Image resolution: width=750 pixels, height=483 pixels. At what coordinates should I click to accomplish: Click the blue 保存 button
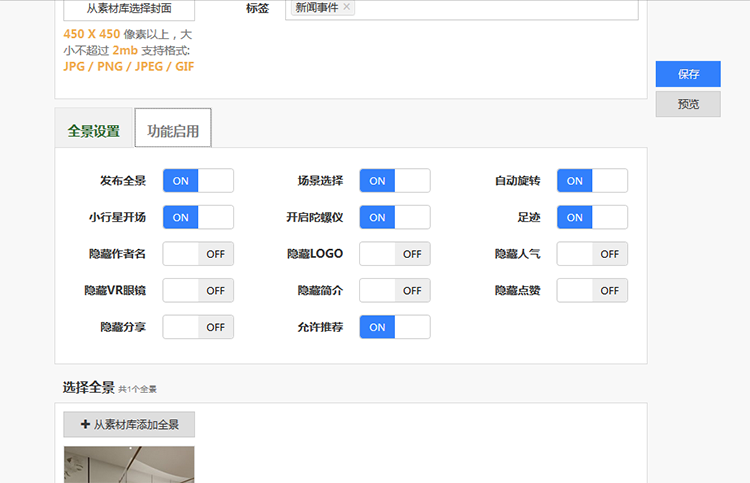[688, 74]
